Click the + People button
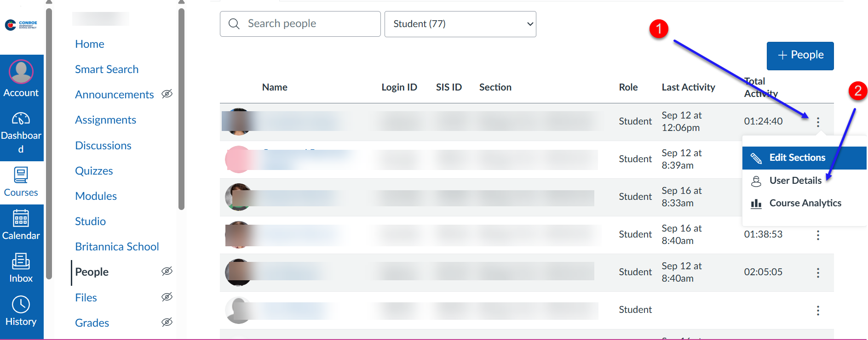The width and height of the screenshot is (868, 340). coord(800,56)
